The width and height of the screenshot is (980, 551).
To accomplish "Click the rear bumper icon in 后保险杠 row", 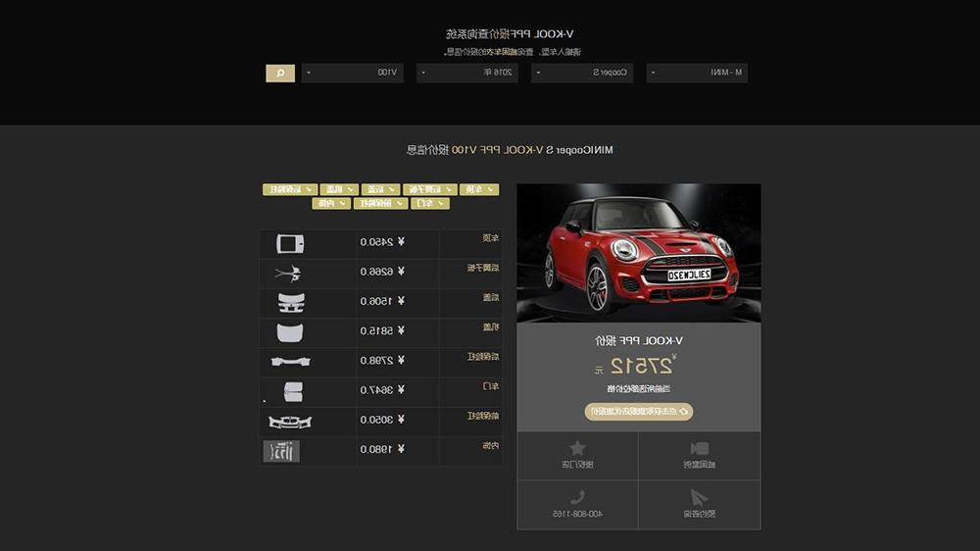I will (291, 362).
